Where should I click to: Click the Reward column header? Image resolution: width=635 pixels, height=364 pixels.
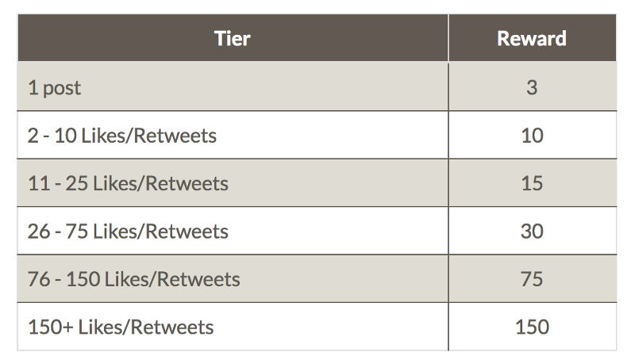(x=532, y=38)
